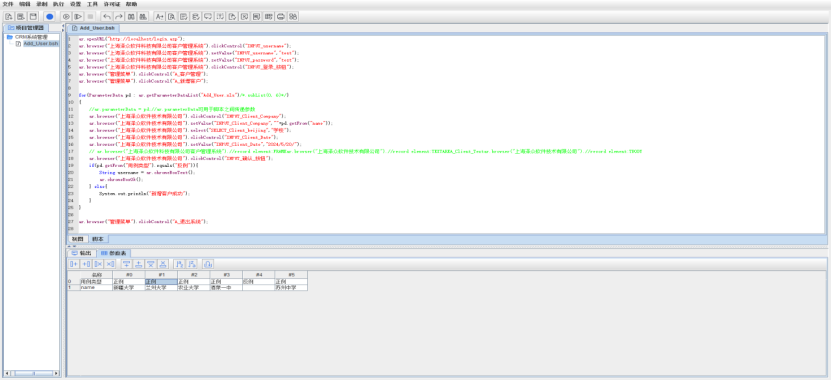
Task: Click the A+ toolbar icon
Action: pos(159,16)
